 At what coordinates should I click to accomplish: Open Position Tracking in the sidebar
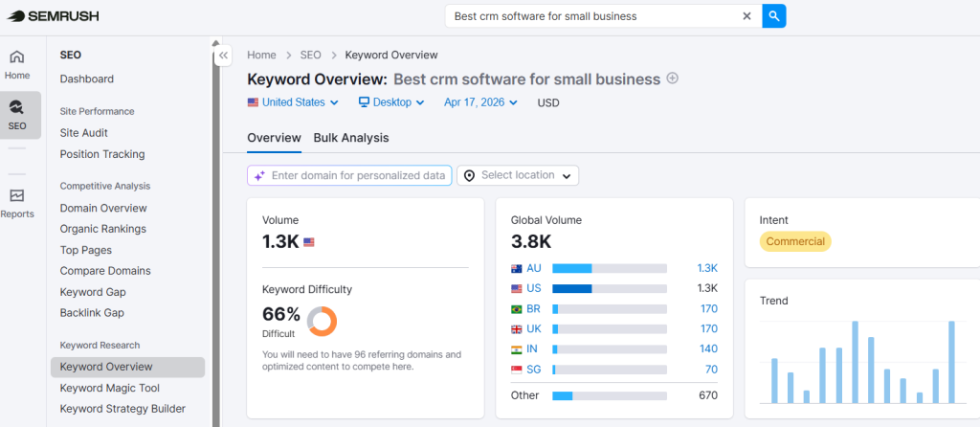102,154
